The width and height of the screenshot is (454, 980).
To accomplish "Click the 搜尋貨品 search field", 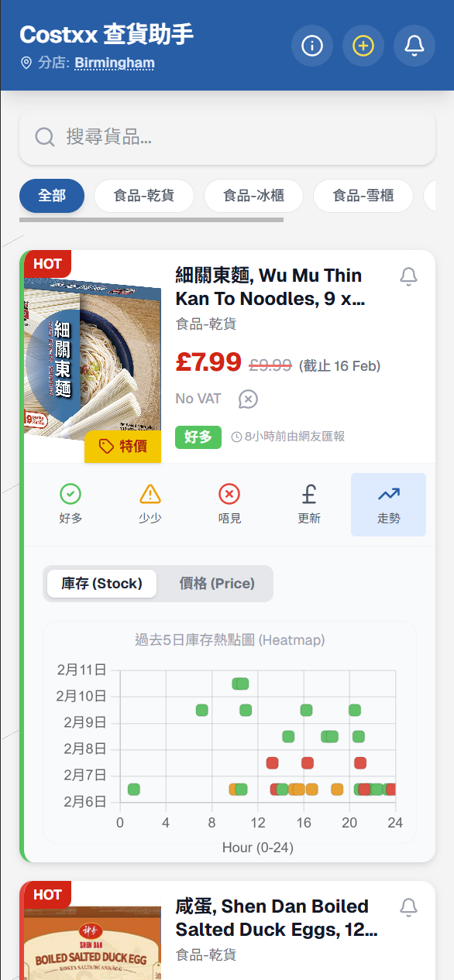I will [227, 137].
